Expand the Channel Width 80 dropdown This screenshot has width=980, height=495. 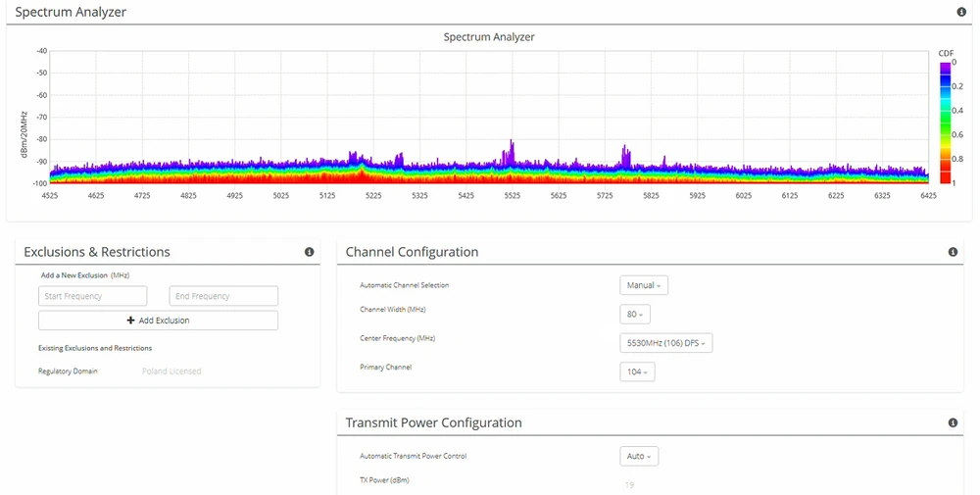coord(635,314)
